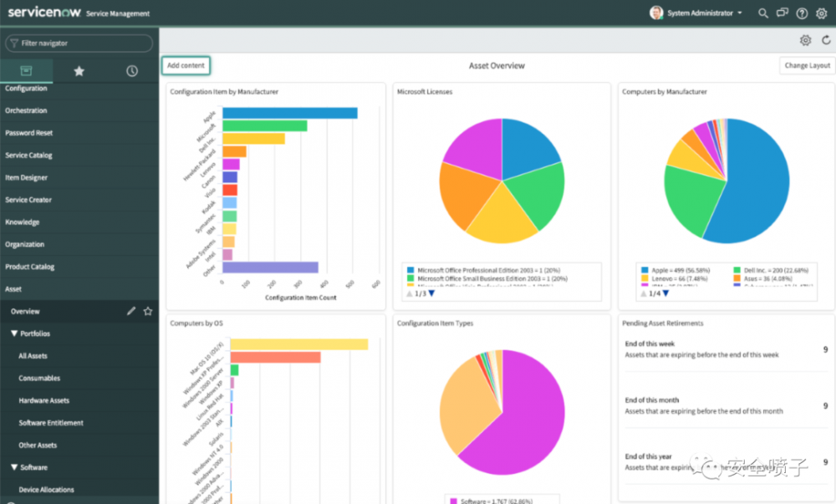The image size is (836, 504).
Task: Click the Filter navigator input field
Action: [x=79, y=43]
